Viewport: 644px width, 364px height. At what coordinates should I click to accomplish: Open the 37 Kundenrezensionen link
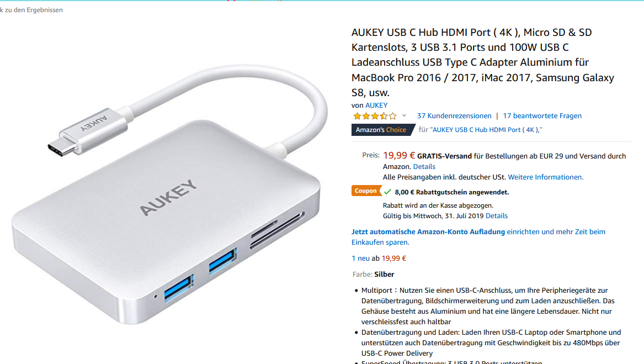point(454,116)
